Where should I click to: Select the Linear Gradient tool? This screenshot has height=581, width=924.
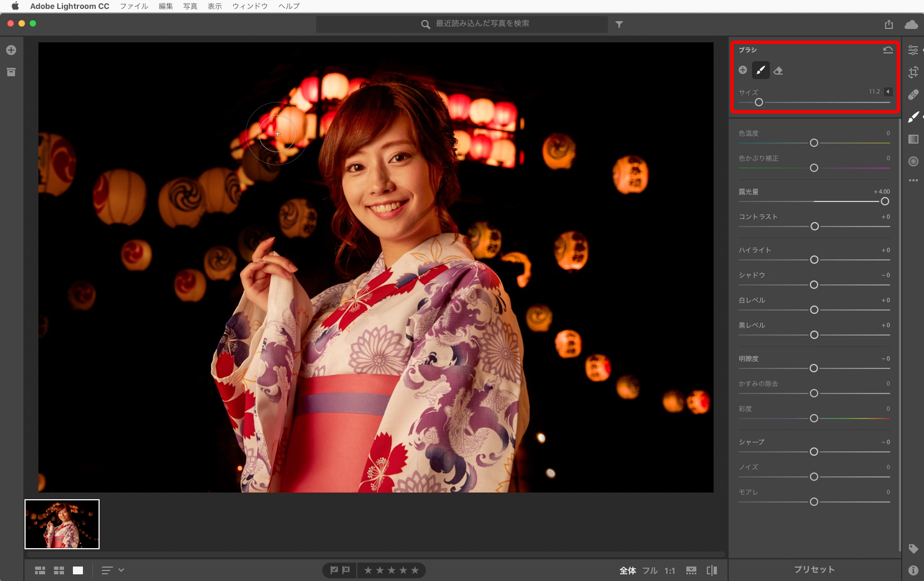click(x=913, y=139)
